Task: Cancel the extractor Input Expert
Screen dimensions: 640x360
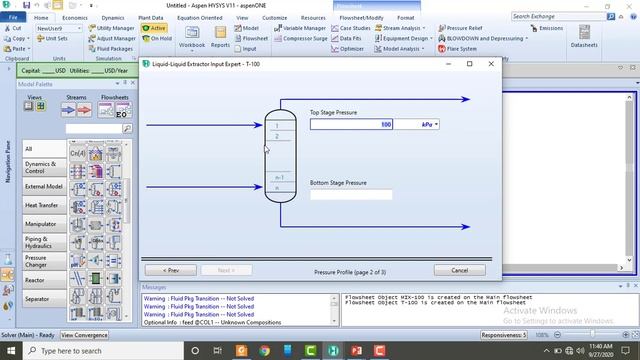Action: tap(460, 270)
